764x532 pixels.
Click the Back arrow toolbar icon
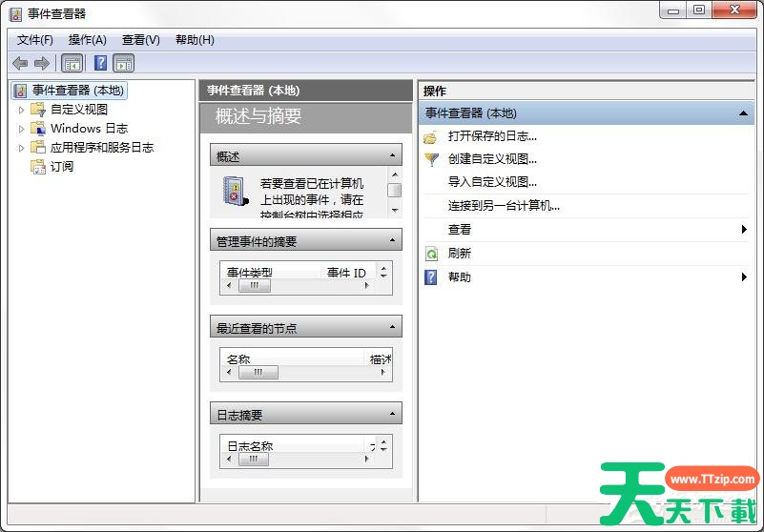pos(20,63)
